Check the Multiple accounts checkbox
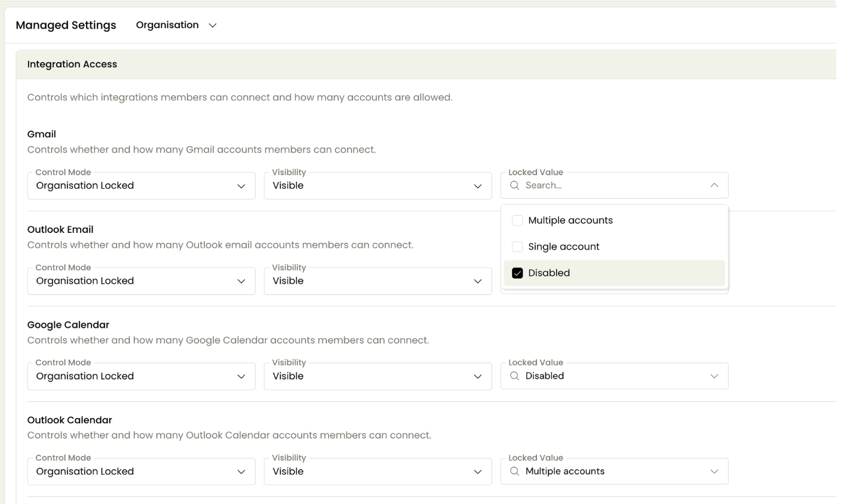The width and height of the screenshot is (847, 504). 517,220
